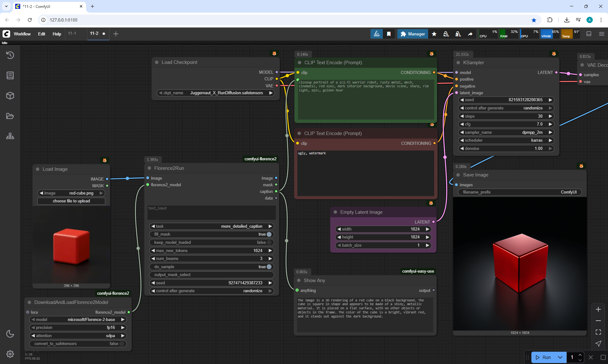The image size is (608, 364).
Task: Click choose file to upload button
Action: pos(71,201)
